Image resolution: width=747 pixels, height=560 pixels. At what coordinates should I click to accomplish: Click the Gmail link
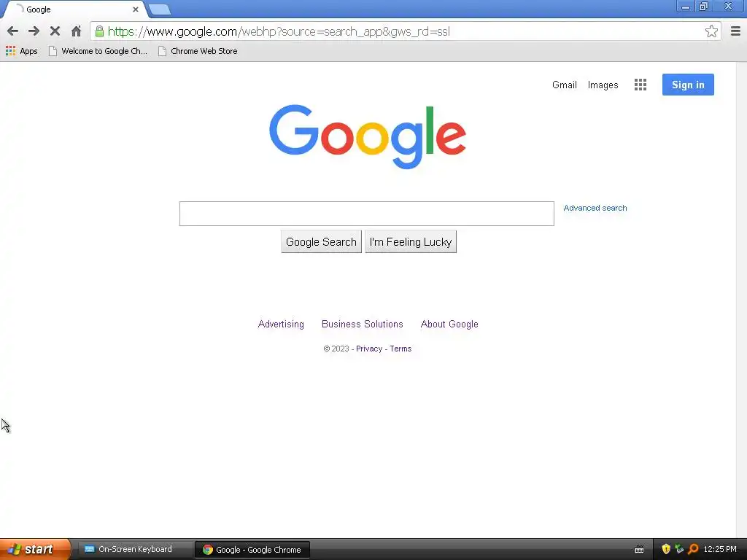(x=565, y=85)
